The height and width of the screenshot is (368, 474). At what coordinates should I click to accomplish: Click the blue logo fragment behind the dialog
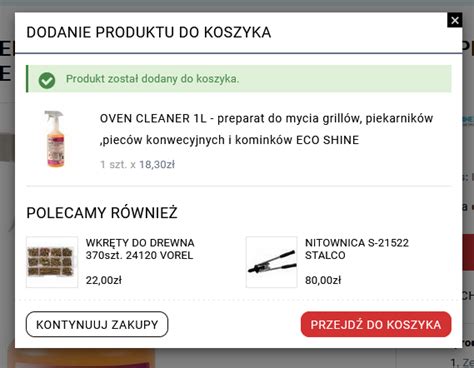click(x=468, y=120)
